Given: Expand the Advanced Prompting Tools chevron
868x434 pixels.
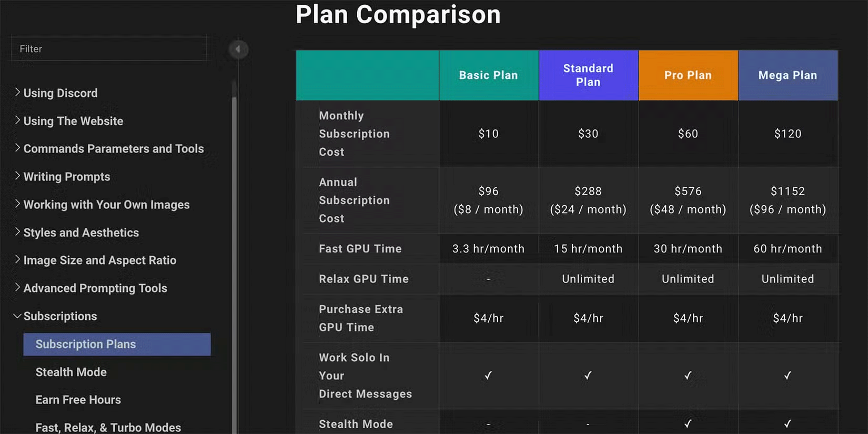Looking at the screenshot, I should tap(17, 288).
